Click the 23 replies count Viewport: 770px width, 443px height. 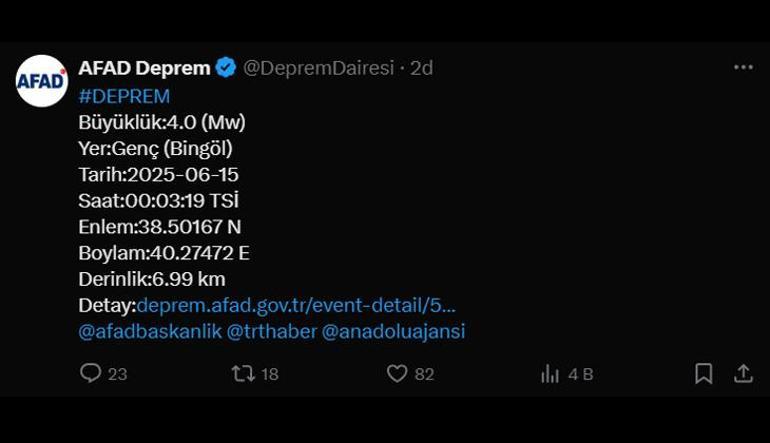[117, 374]
